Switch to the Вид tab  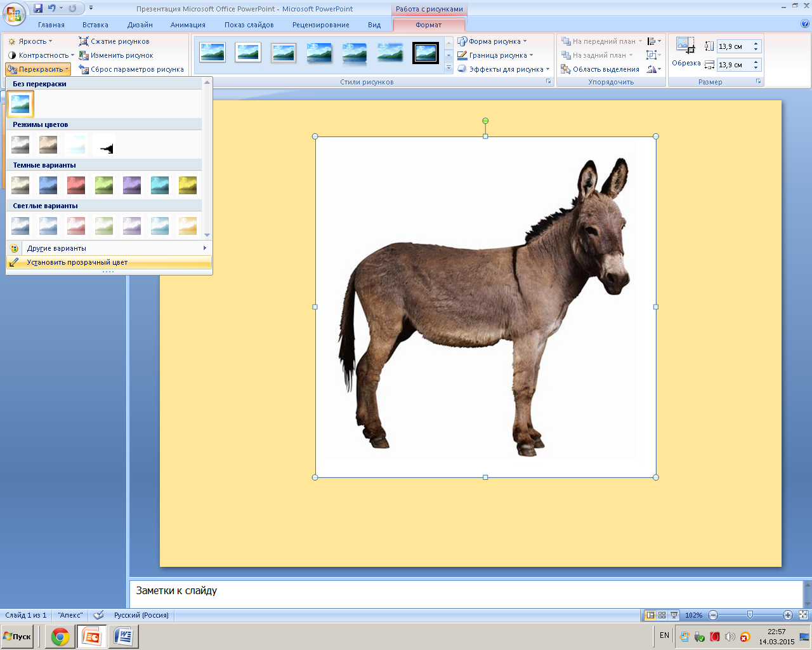coord(374,25)
